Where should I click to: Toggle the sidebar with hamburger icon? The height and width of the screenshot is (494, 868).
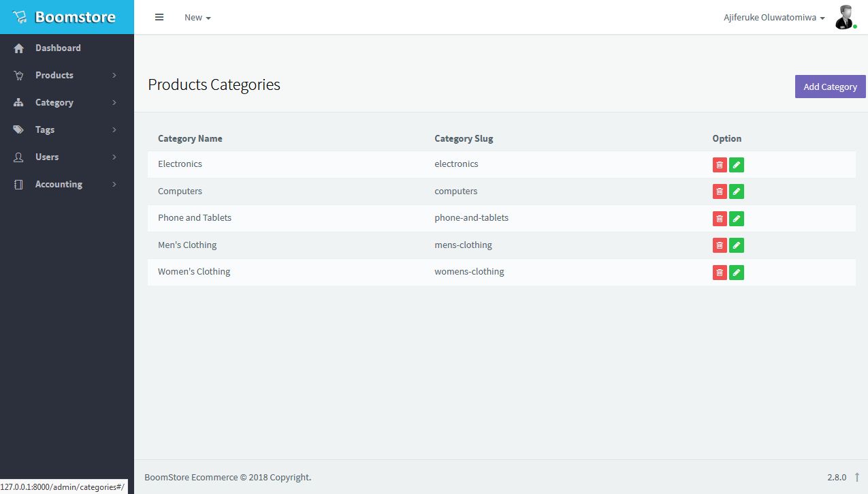pos(159,17)
